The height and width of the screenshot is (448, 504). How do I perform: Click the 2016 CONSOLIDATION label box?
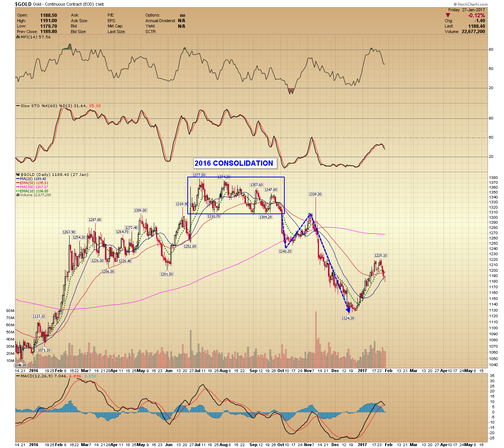pos(234,163)
